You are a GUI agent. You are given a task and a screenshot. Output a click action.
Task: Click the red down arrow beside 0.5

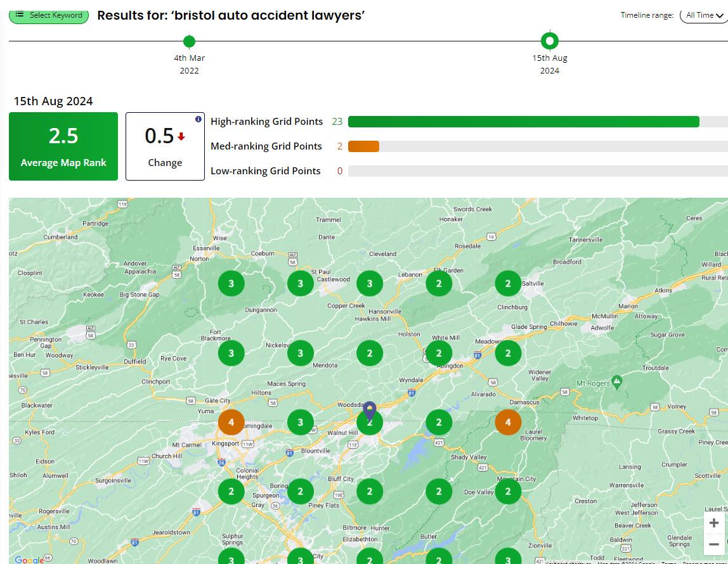point(181,136)
